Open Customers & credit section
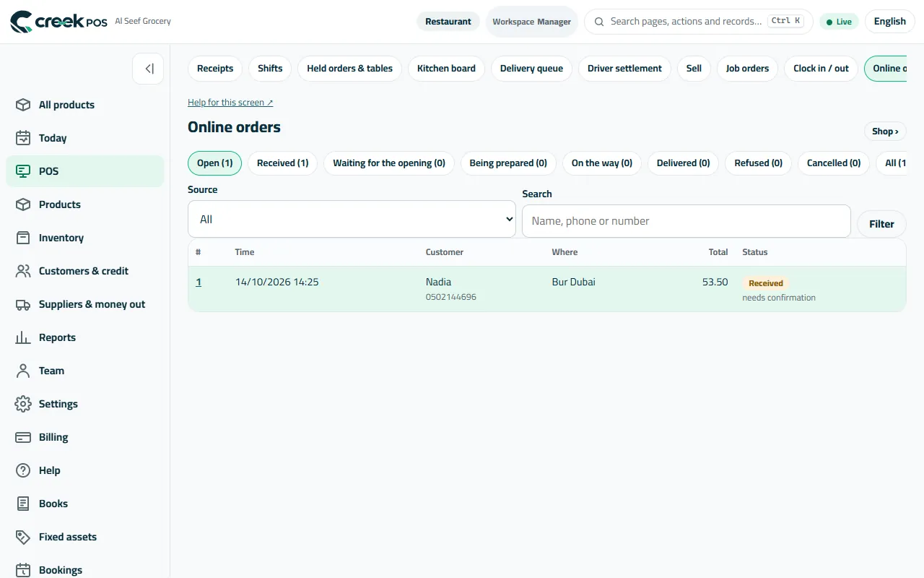Viewport: 924px width, 578px height. (x=85, y=271)
